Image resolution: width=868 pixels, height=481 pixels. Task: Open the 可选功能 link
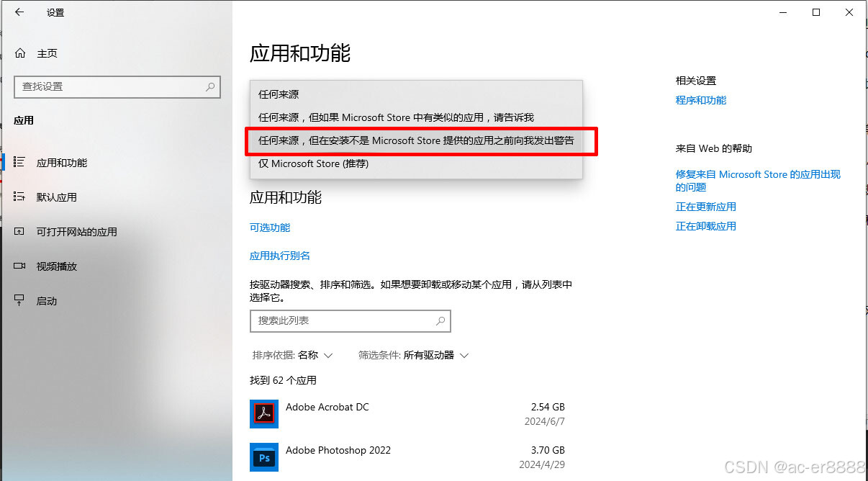[x=270, y=228]
